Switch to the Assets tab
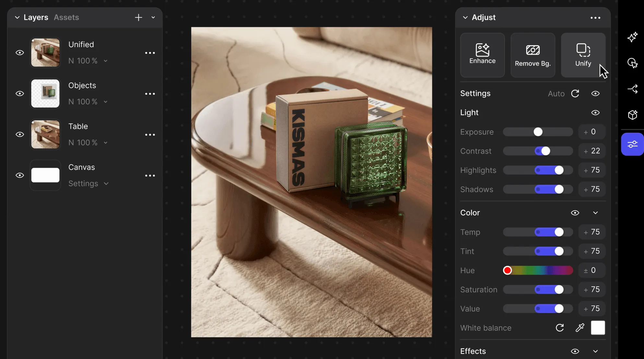The image size is (644, 359). pyautogui.click(x=66, y=18)
